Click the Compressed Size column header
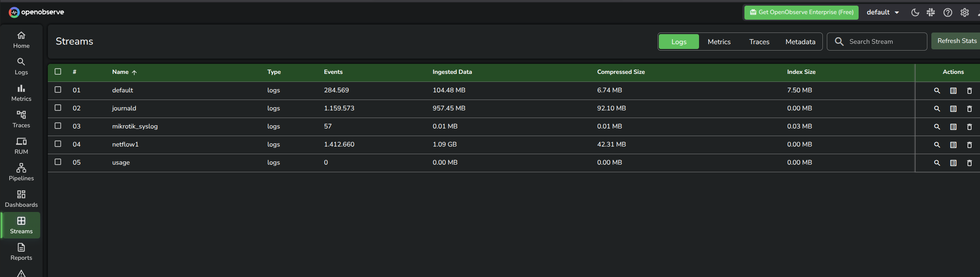 (x=621, y=72)
